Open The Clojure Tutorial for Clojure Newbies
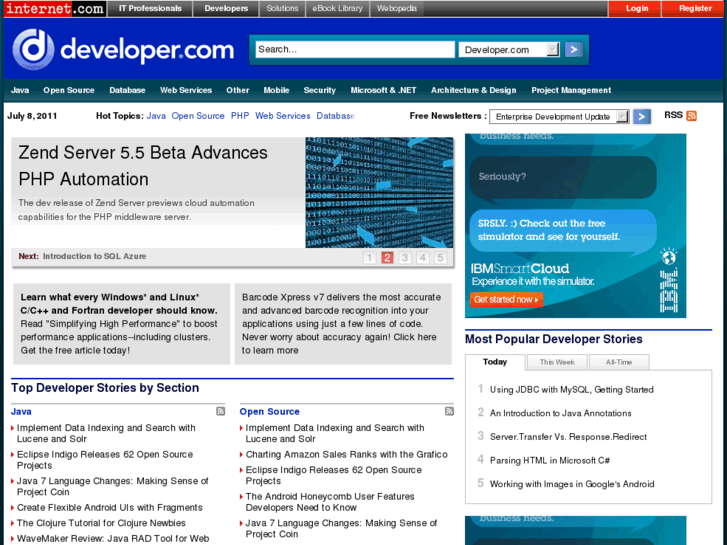This screenshot has height=545, width=727. pos(101,523)
